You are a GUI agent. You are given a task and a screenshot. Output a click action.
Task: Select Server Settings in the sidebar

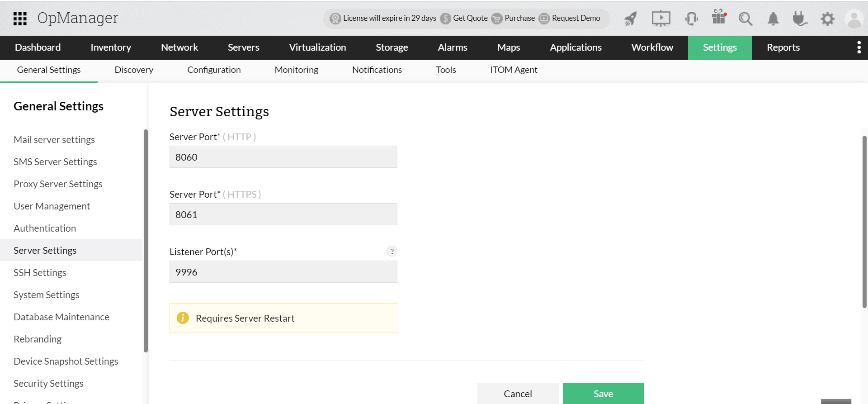pos(71,250)
